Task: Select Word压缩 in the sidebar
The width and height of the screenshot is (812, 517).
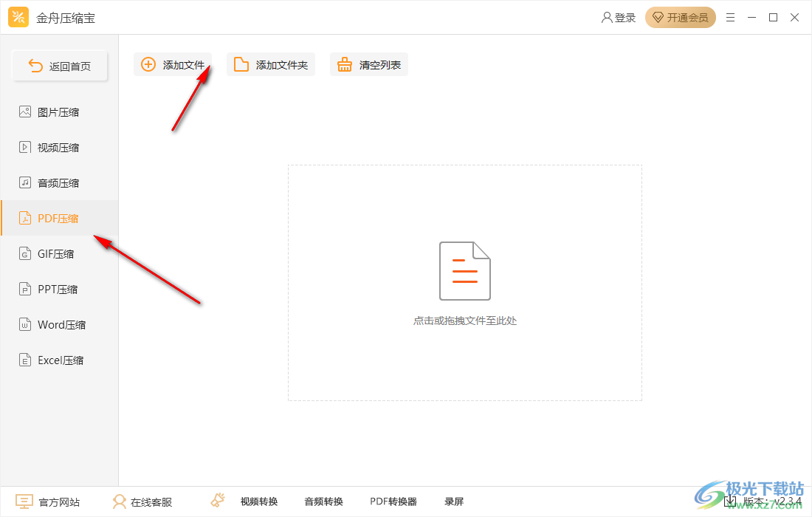Action: [59, 325]
